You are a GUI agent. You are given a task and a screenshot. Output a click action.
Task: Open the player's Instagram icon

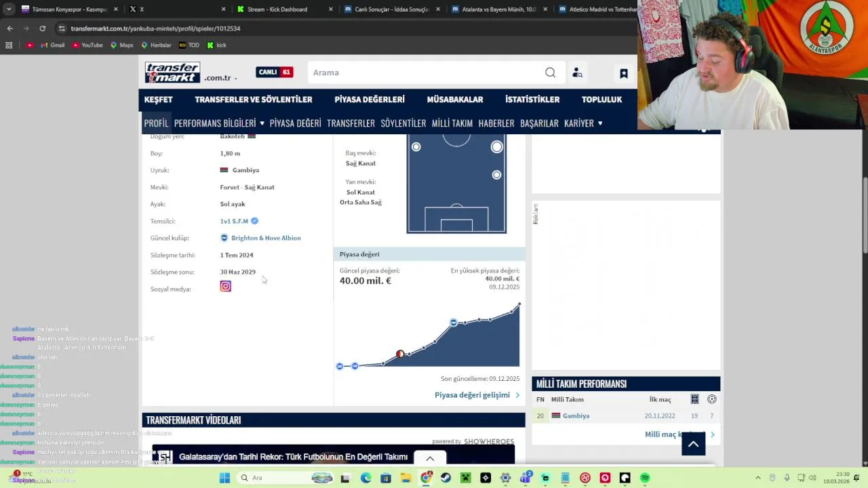pyautogui.click(x=225, y=287)
